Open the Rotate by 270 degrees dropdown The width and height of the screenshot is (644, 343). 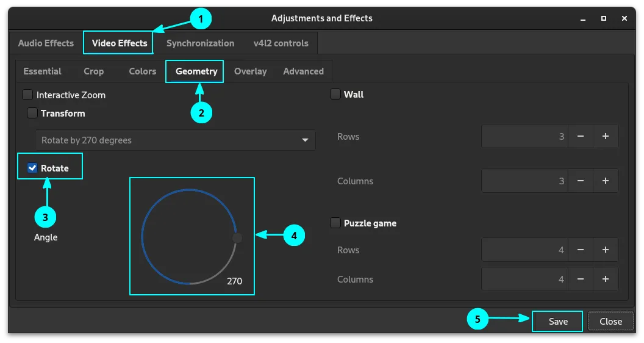[175, 140]
